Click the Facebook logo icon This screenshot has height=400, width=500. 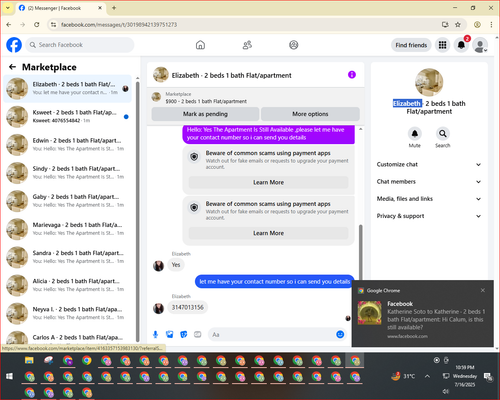coord(14,45)
